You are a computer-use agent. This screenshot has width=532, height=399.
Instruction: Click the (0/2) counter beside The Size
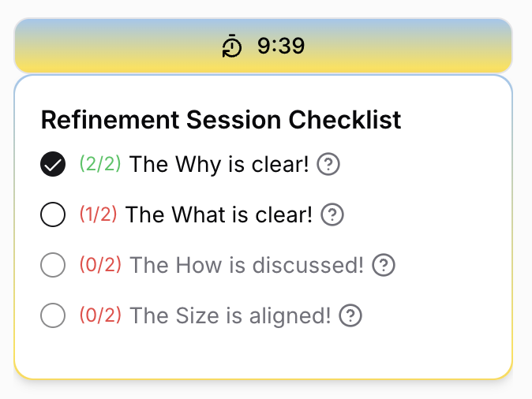point(100,315)
